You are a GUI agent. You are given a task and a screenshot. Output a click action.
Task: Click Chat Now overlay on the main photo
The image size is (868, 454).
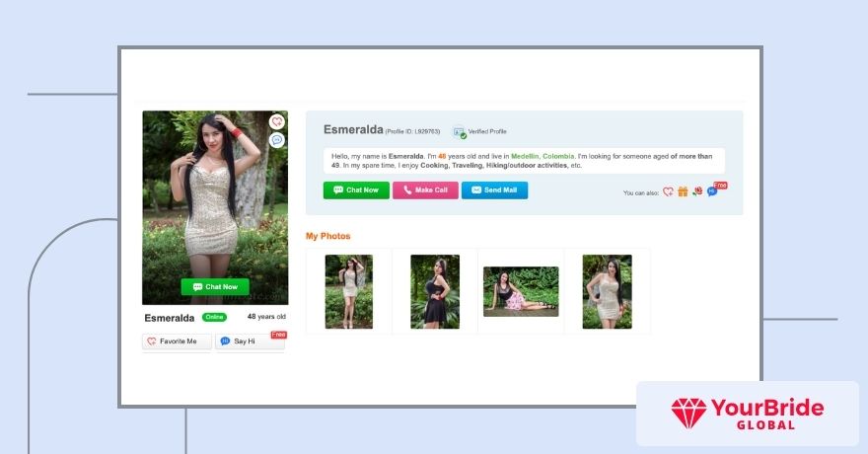point(215,286)
